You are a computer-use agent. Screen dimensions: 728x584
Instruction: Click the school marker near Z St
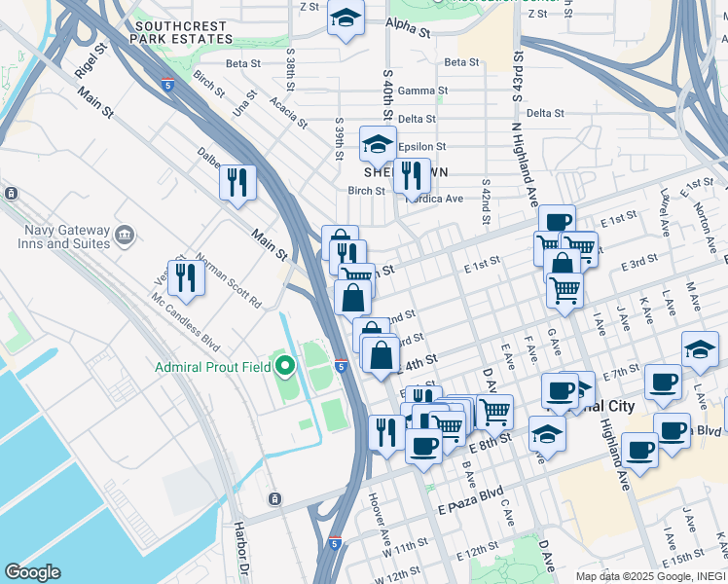(x=346, y=18)
